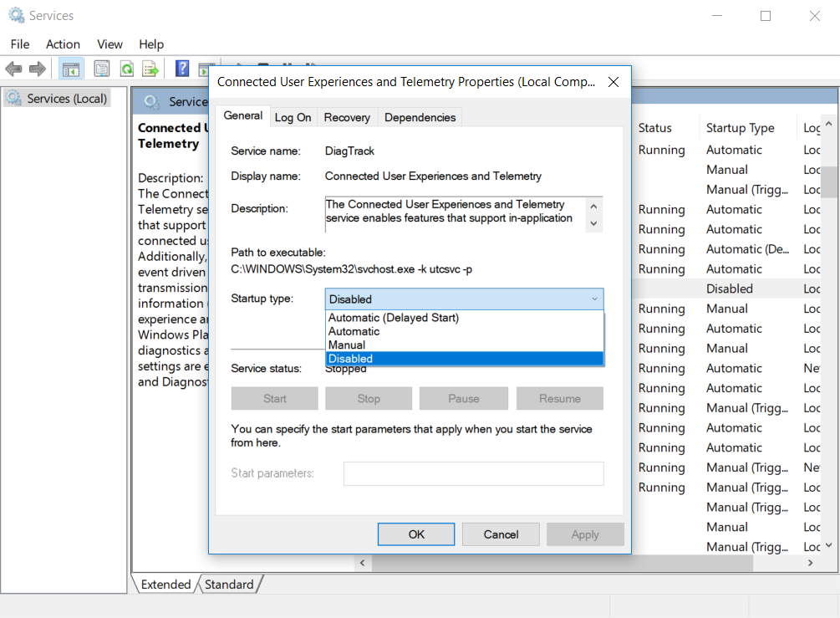Choose Automatic (Delayed Start) from the list
840x618 pixels.
[x=464, y=318]
